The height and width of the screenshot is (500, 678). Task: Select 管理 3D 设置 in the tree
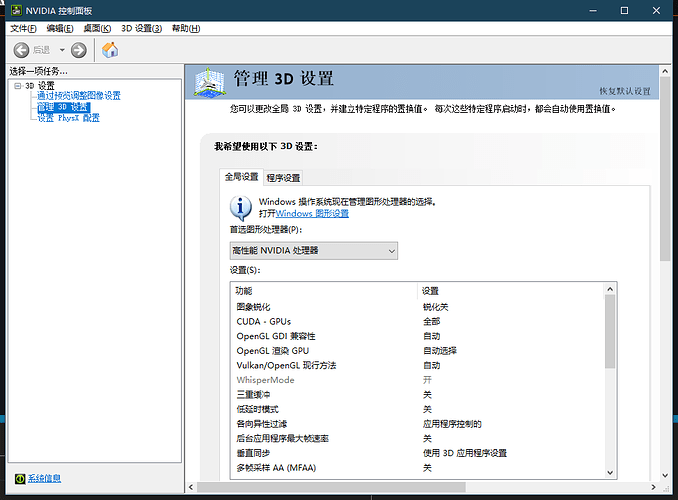[64, 107]
